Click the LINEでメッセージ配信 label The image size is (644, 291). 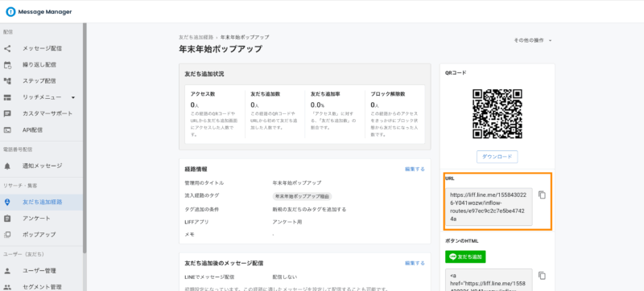[x=209, y=277]
